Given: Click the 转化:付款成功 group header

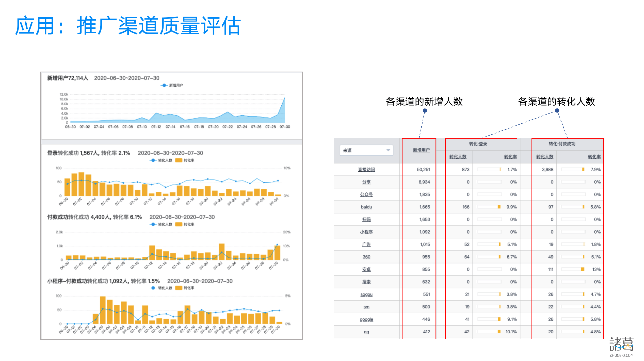Looking at the screenshot, I should click(x=562, y=144).
